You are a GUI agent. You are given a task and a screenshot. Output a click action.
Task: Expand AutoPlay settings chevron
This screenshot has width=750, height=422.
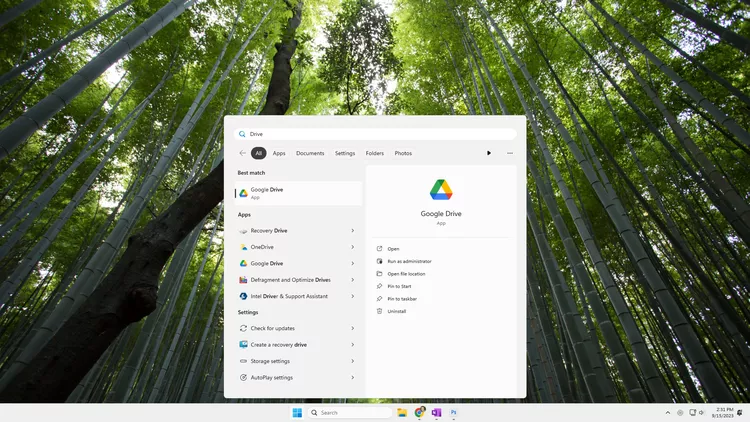[353, 378]
